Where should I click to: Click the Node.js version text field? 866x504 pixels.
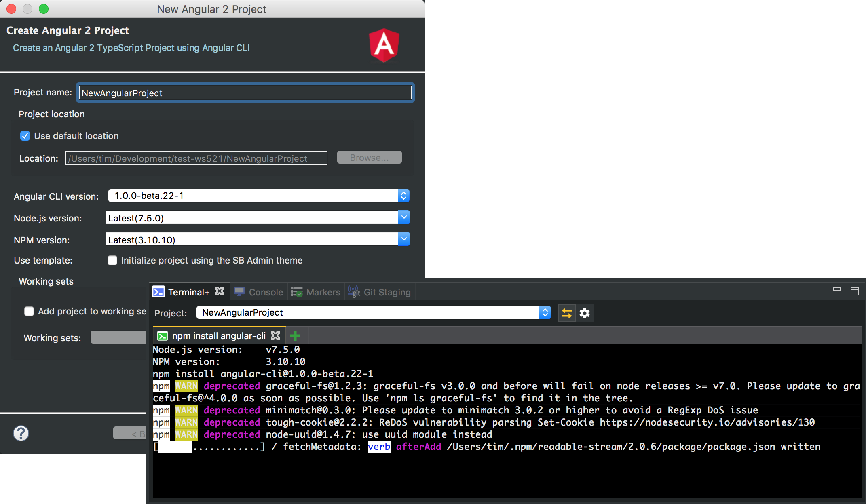[252, 217]
